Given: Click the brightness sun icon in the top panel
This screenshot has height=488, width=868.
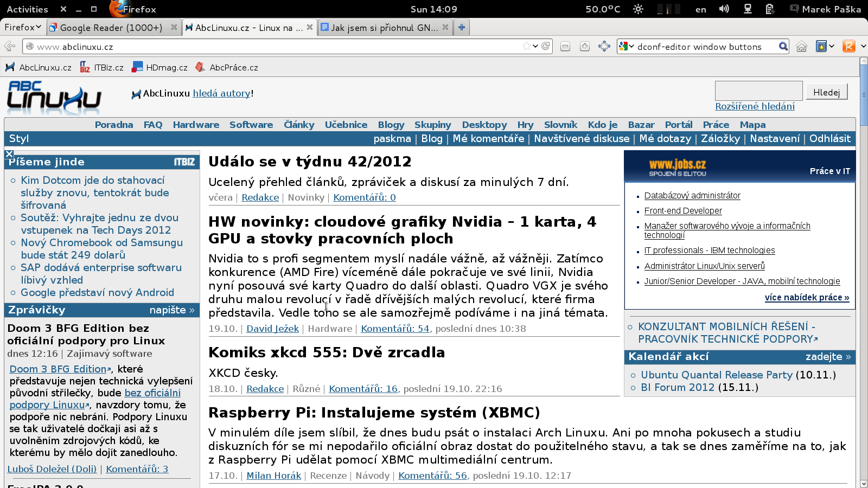Looking at the screenshot, I should [638, 9].
